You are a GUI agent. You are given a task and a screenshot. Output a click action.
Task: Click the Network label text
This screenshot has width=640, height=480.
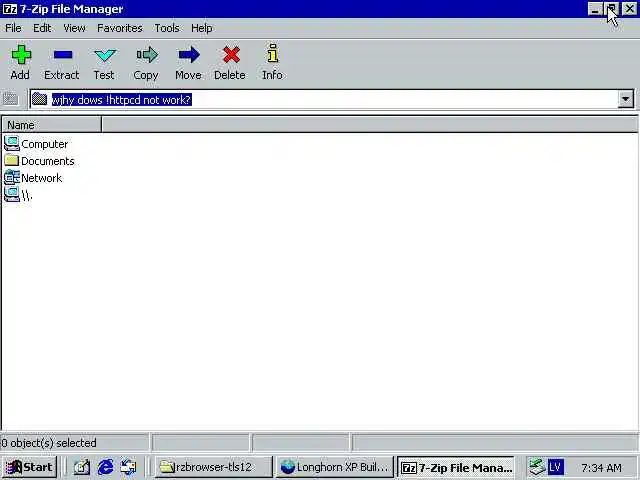pos(42,178)
